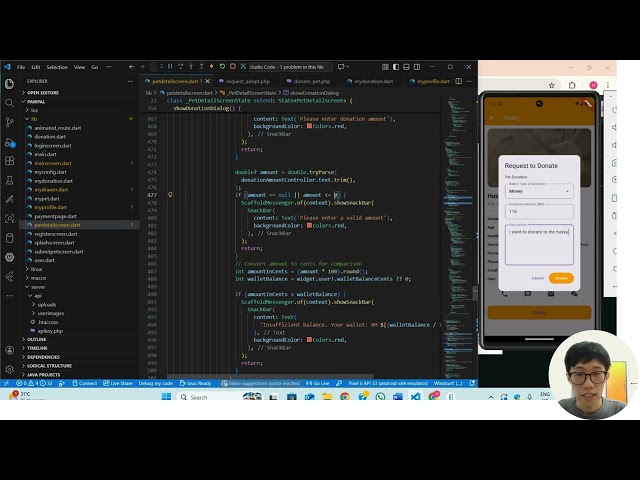
Task: Expand the TIMELINE section
Action: [37, 348]
